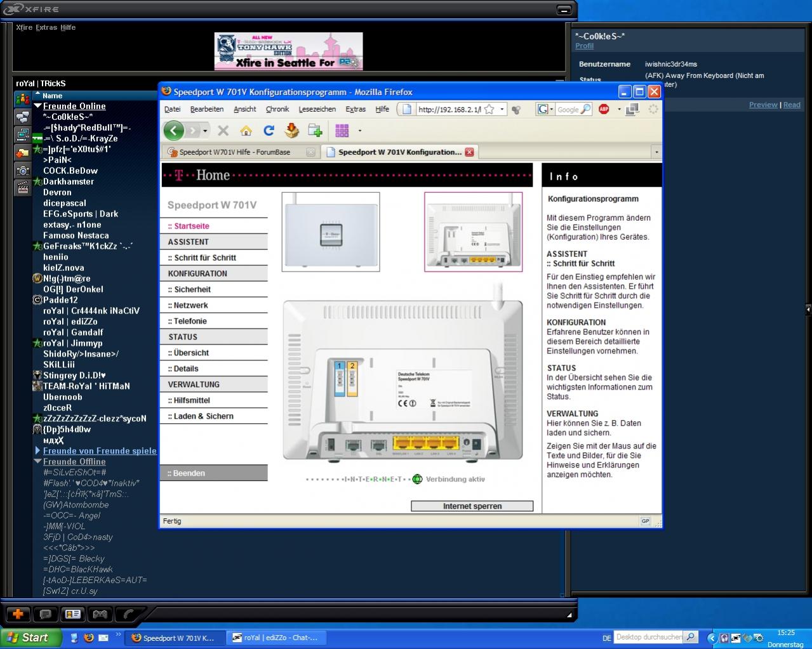Select the router rear view thumbnail
The height and width of the screenshot is (649, 812).
(474, 232)
